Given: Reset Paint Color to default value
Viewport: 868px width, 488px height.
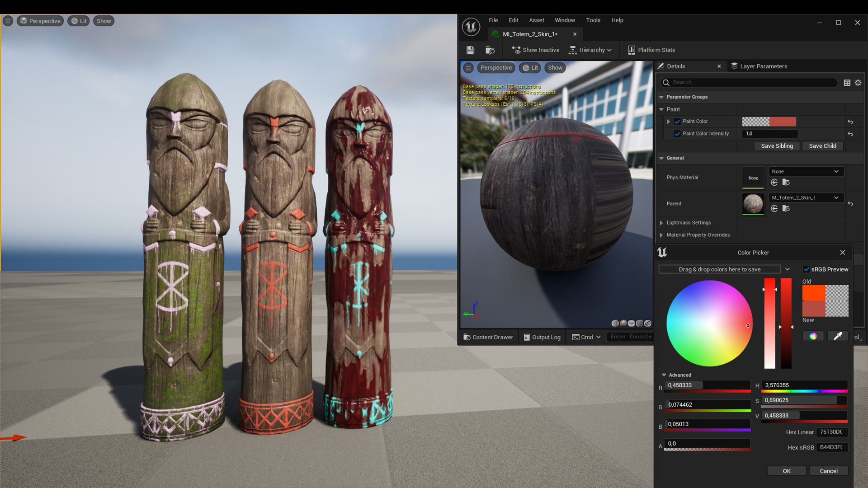Looking at the screenshot, I should click(x=850, y=122).
